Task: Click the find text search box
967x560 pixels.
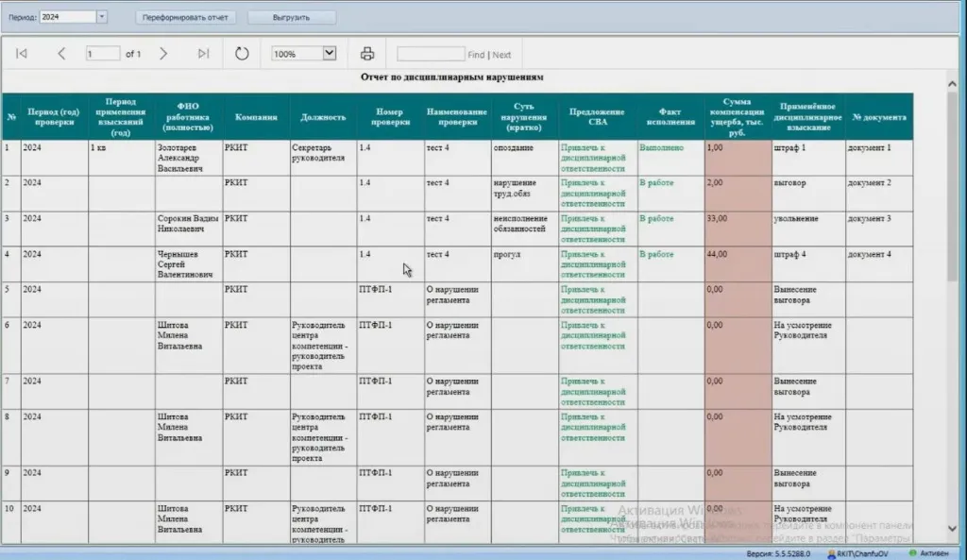Action: click(431, 54)
